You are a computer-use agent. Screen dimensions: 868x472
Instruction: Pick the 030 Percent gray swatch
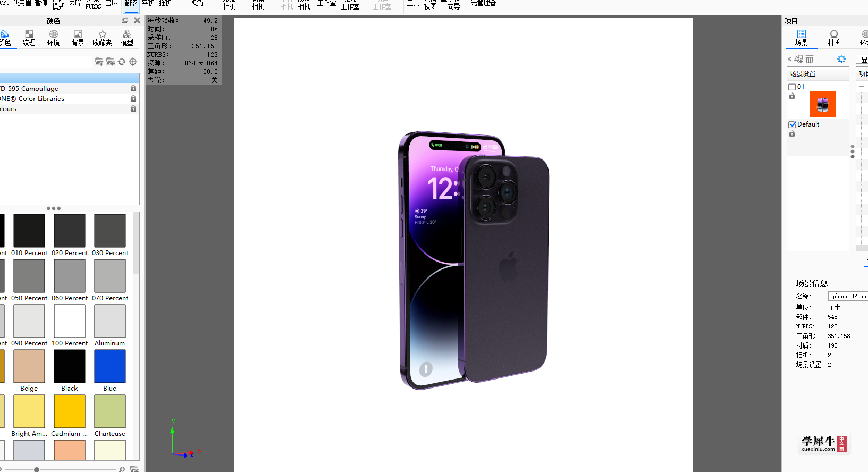click(x=110, y=231)
